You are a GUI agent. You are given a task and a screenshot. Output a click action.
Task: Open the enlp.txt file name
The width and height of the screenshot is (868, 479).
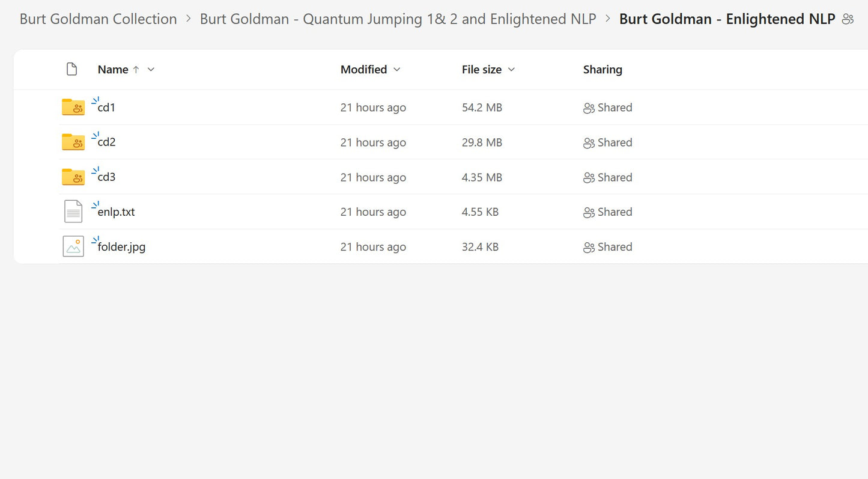116,212
